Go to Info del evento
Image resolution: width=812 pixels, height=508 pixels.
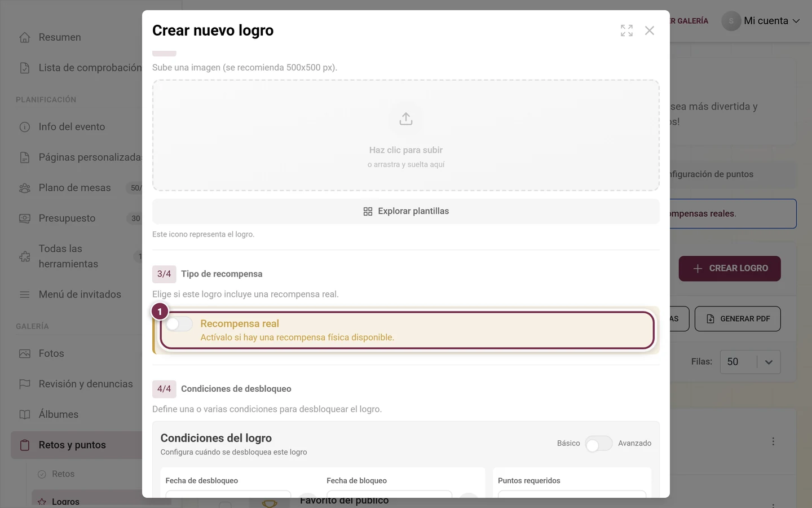72,127
